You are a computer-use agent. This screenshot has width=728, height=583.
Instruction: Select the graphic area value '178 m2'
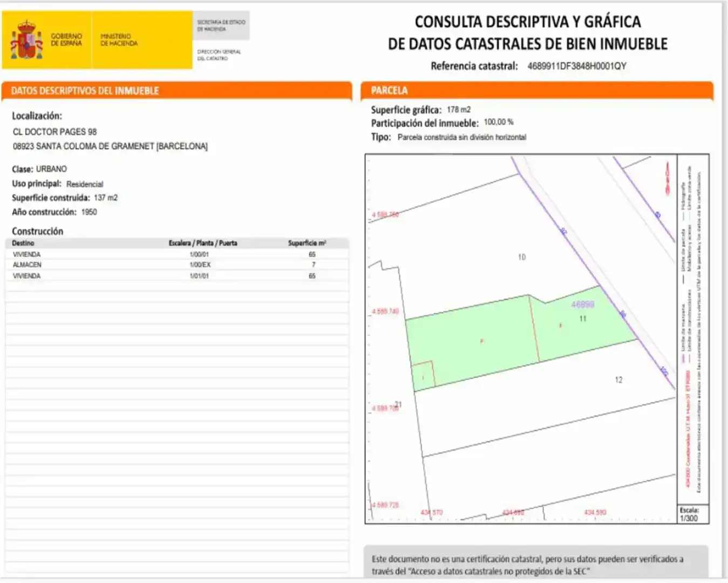point(459,110)
